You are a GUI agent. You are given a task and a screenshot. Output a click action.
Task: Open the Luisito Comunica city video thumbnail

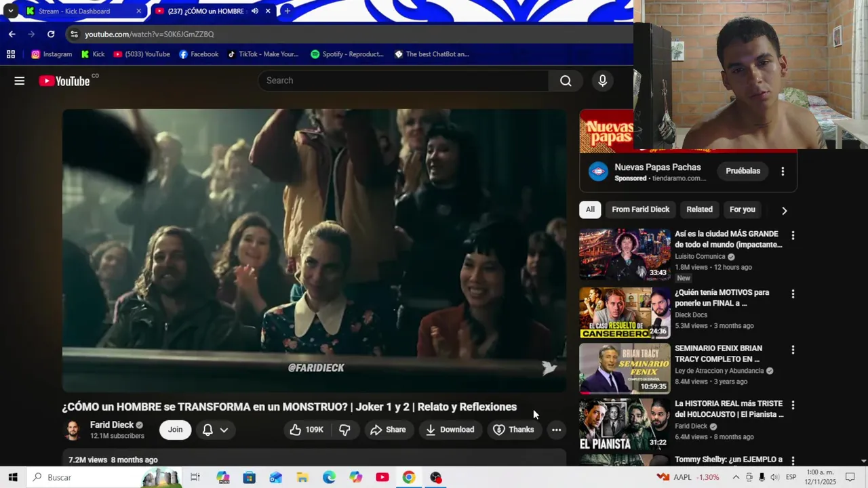[625, 255]
